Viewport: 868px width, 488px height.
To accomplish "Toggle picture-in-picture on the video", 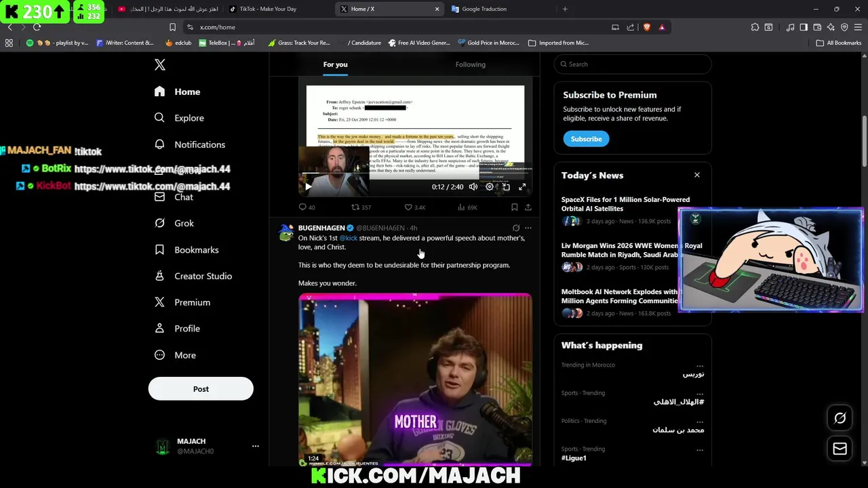I will tap(506, 187).
